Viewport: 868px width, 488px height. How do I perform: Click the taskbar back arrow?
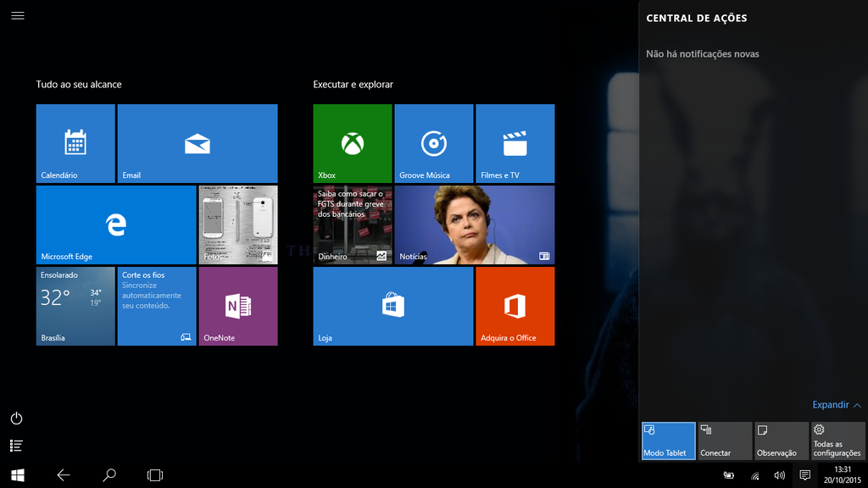point(64,475)
